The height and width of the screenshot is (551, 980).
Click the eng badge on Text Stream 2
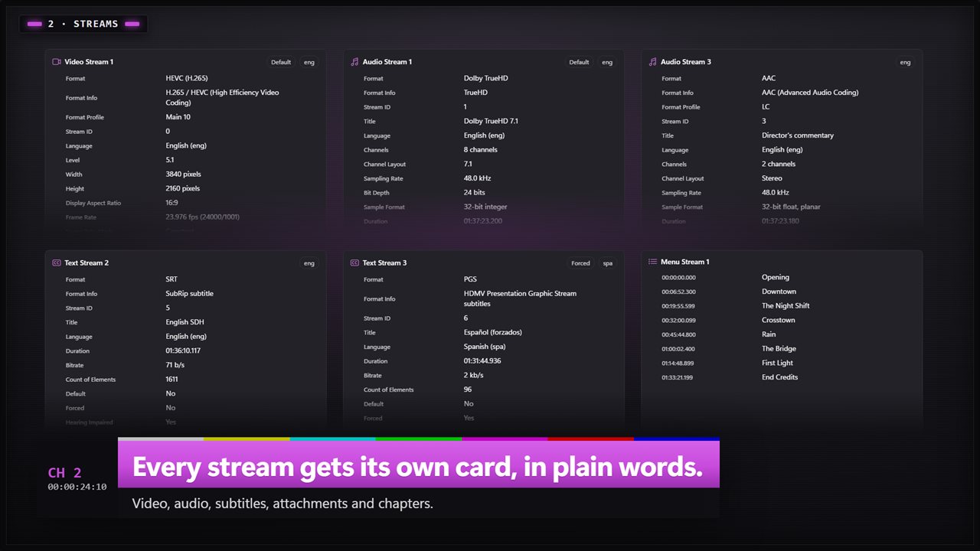(309, 263)
